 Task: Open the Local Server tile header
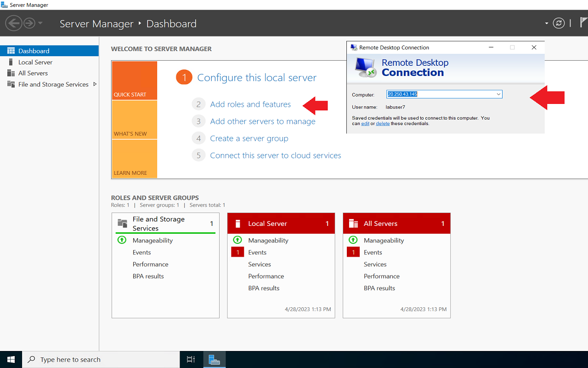(x=281, y=224)
